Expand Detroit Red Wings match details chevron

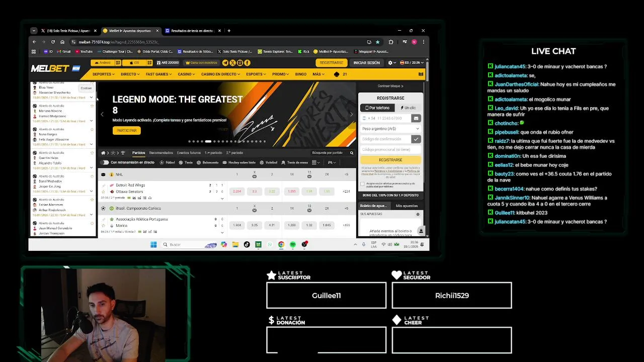click(x=222, y=199)
